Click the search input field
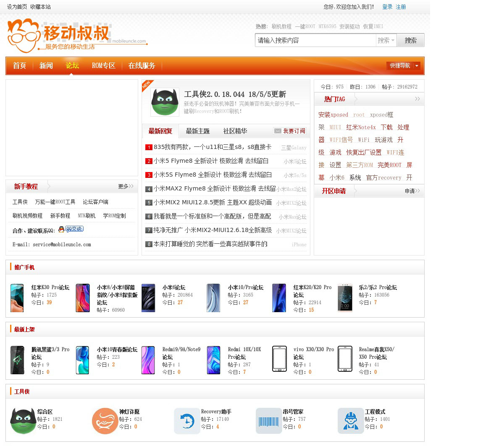Viewport: 504px width, 446px height. click(x=315, y=40)
